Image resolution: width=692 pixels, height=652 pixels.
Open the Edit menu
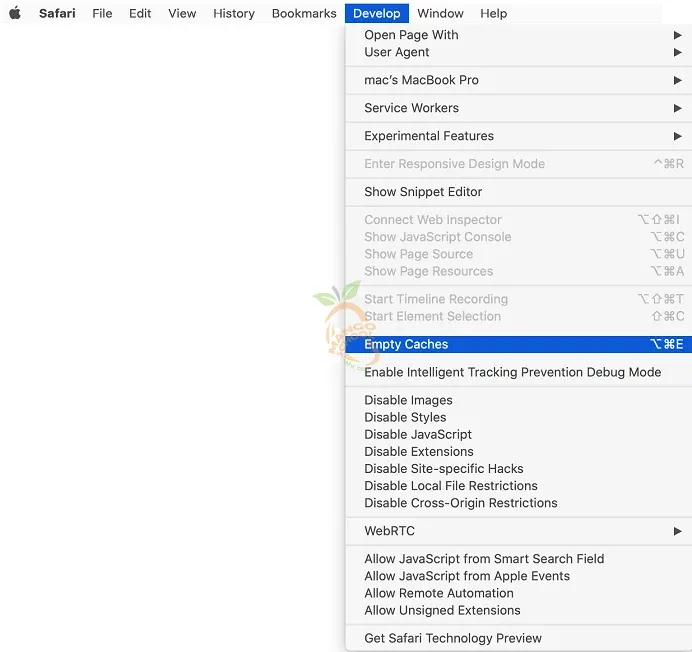[x=140, y=13]
